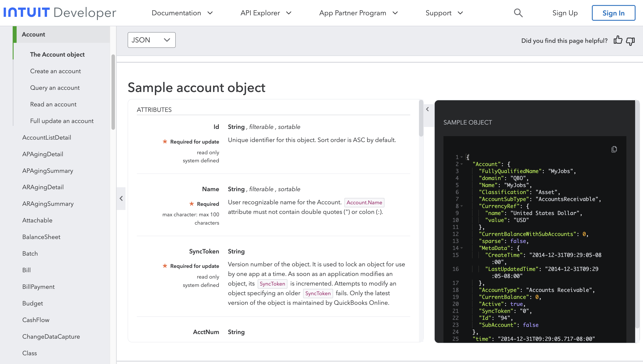The image size is (643, 364).
Task: Open The Account object section
Action: click(x=57, y=54)
